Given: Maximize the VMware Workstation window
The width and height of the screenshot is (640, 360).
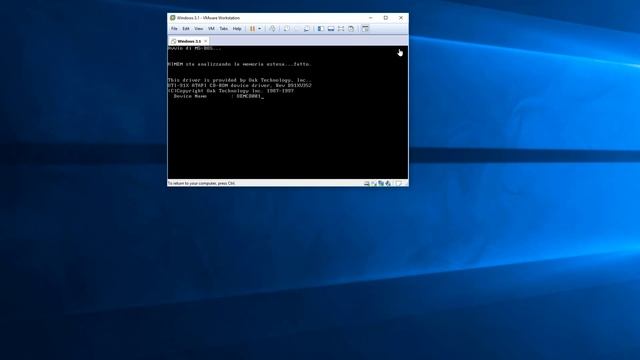Looking at the screenshot, I should (386, 18).
